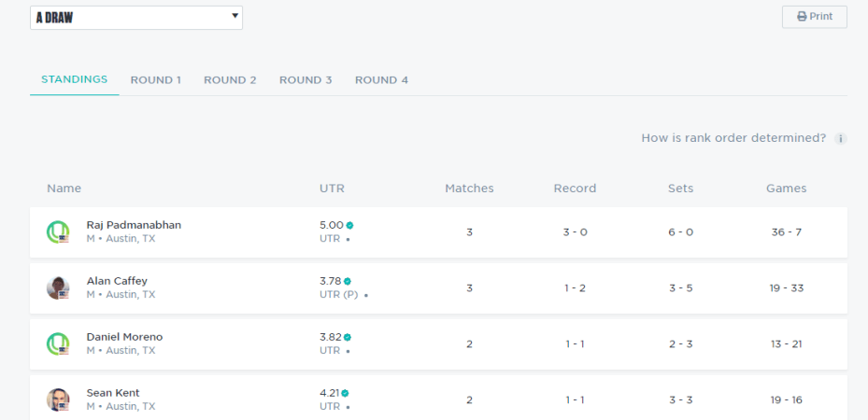Open Raj Padmanabhan's player name link
Screen dimensions: 868x420
[x=134, y=225]
